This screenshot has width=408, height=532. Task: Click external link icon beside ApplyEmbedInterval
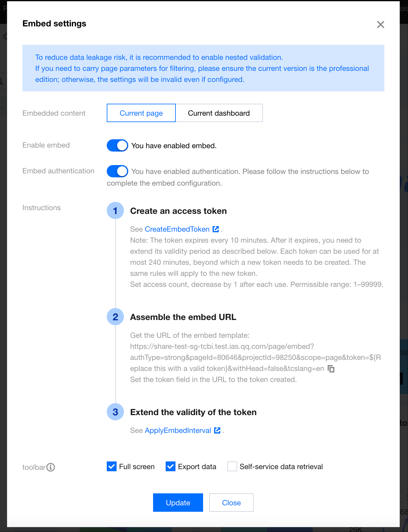[x=217, y=430]
